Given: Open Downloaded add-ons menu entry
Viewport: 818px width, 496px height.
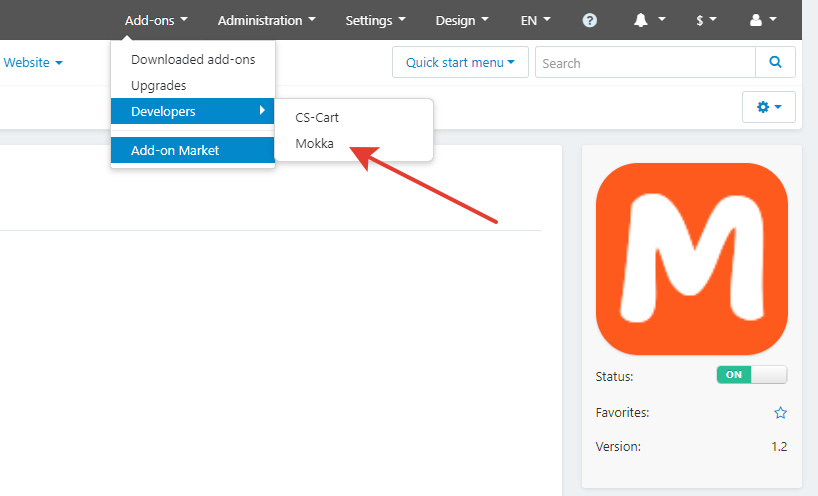Looking at the screenshot, I should (193, 59).
